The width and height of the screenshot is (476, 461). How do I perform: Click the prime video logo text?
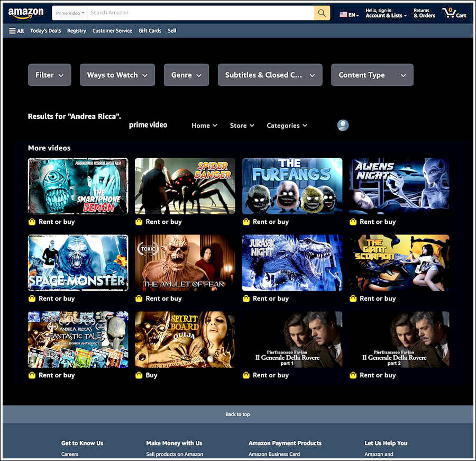click(x=148, y=125)
